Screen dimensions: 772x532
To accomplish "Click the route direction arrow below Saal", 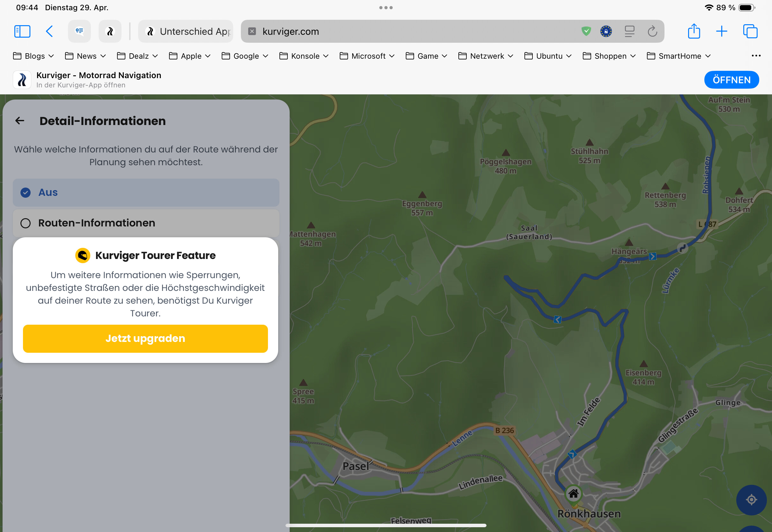I will pyautogui.click(x=557, y=320).
